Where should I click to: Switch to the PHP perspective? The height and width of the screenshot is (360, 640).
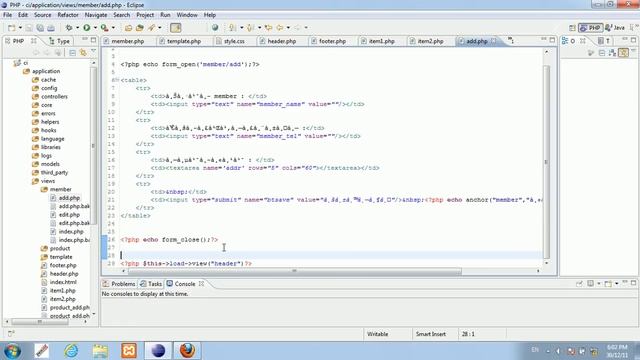pyautogui.click(x=590, y=28)
